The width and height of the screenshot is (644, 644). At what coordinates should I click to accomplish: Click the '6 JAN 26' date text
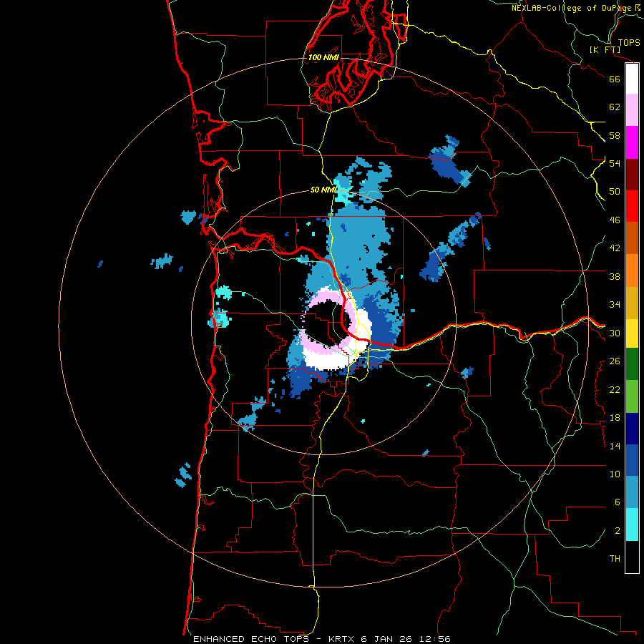pos(386,639)
